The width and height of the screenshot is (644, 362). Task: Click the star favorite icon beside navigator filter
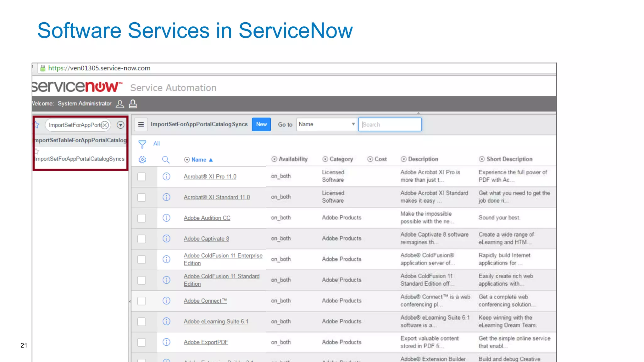pyautogui.click(x=37, y=125)
